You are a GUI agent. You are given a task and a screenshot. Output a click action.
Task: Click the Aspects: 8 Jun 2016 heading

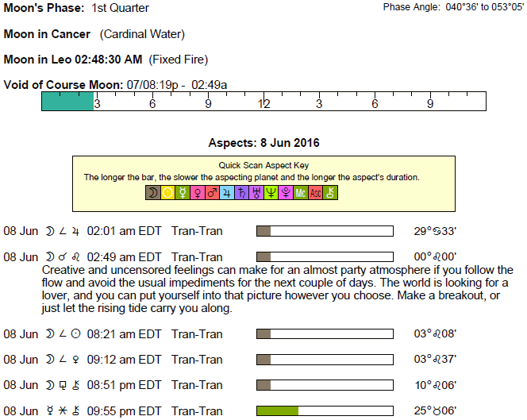coord(263,144)
